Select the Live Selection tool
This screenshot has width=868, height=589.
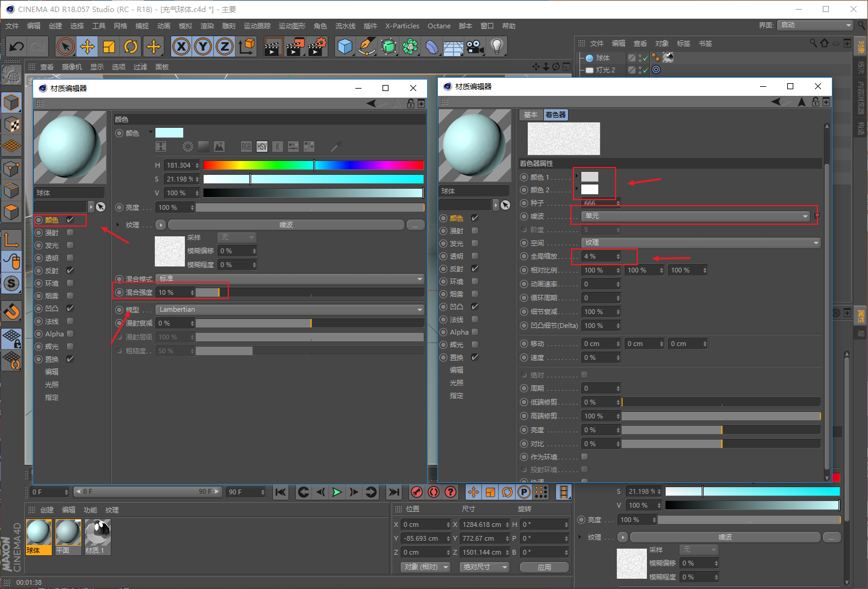point(66,46)
